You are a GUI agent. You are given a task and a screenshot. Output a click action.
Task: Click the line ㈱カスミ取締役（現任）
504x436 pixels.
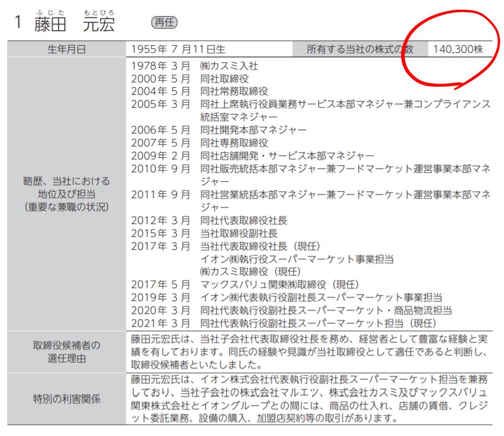click(x=250, y=272)
